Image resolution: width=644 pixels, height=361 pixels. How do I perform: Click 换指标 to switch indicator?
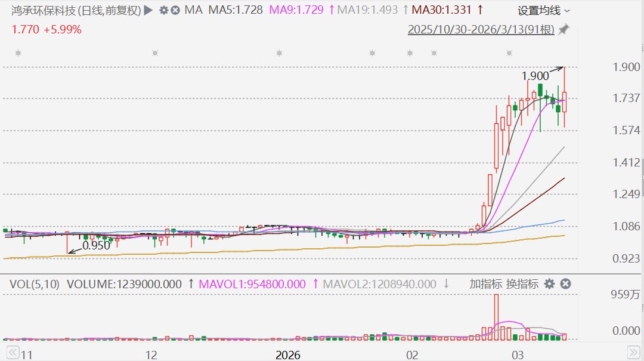pos(522,283)
